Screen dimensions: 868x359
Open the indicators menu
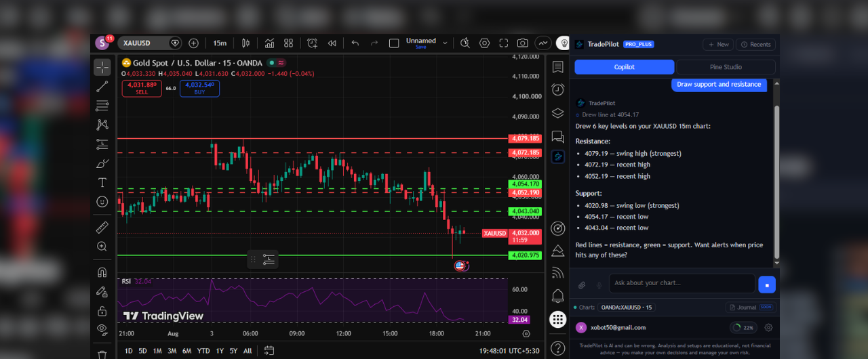click(x=270, y=43)
